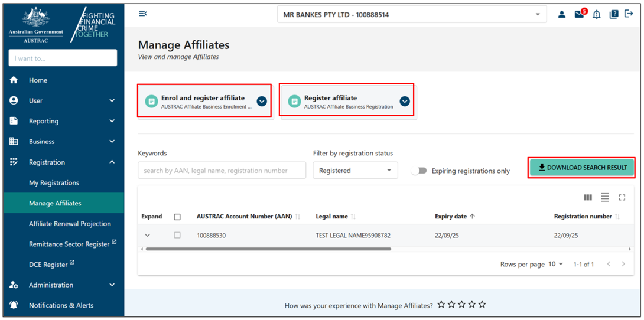Screen dimensions: 644x320
Task: Click the 1-1 of 1 pagination text
Action: [x=584, y=264]
